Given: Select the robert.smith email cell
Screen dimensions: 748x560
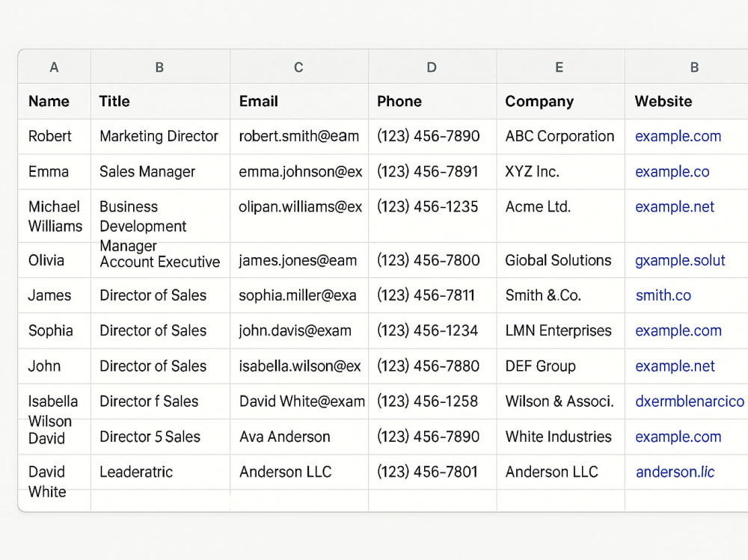Looking at the screenshot, I should point(298,136).
